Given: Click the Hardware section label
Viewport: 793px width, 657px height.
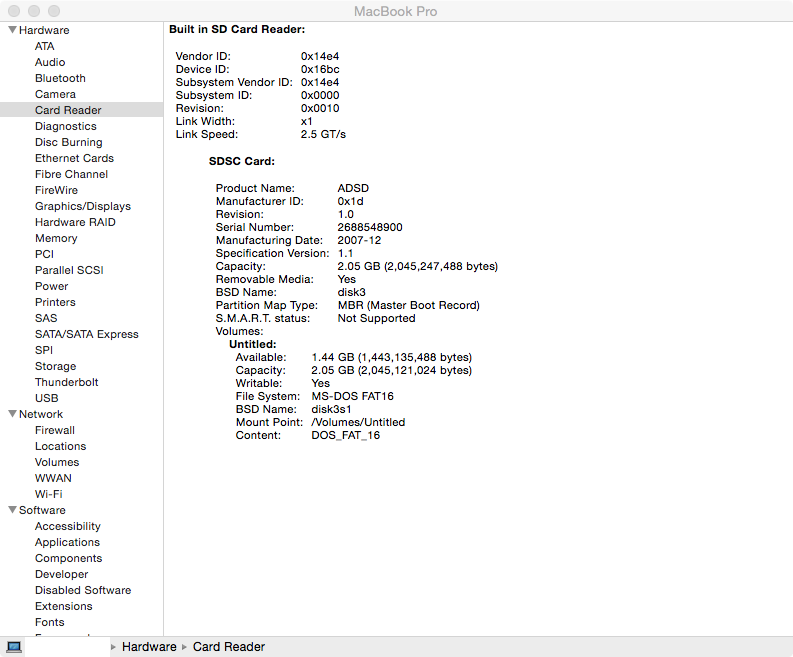Looking at the screenshot, I should point(44,30).
